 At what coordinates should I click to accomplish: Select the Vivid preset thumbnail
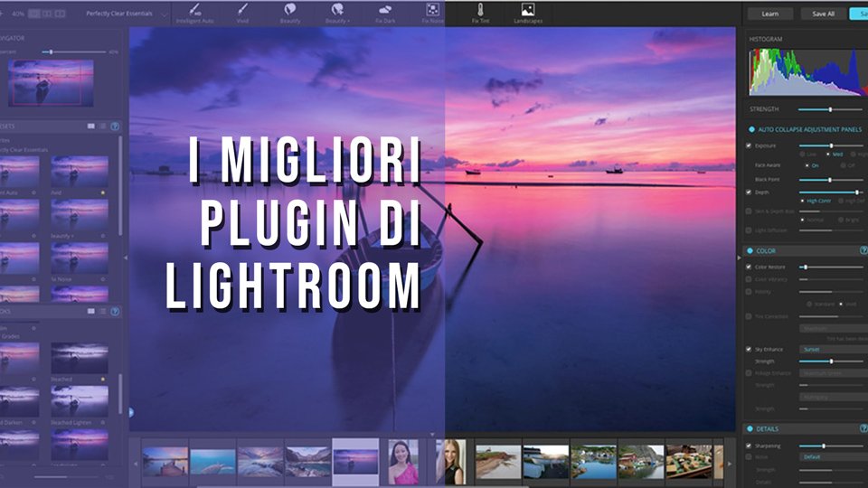(x=80, y=172)
